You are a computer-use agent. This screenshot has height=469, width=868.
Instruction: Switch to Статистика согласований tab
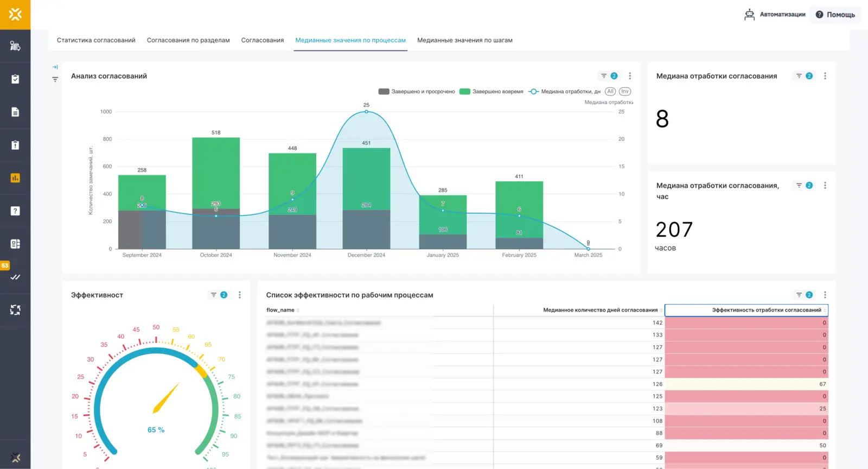pos(96,40)
